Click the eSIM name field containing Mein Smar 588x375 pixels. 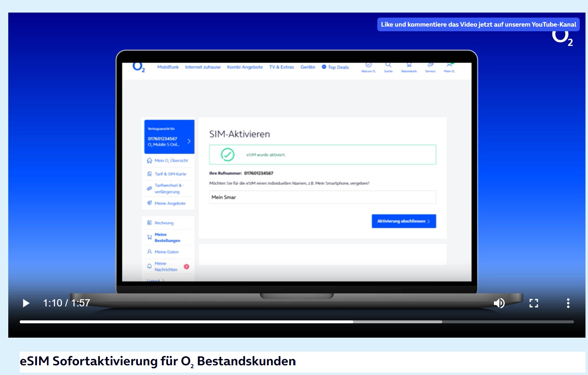point(323,197)
